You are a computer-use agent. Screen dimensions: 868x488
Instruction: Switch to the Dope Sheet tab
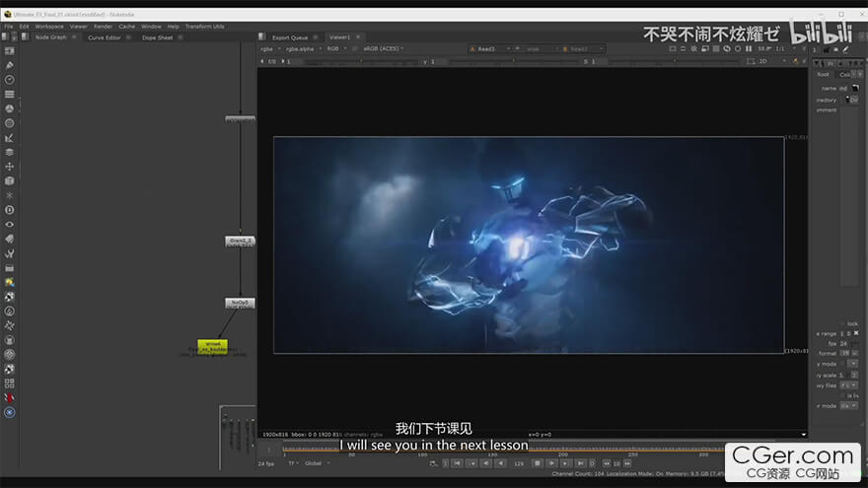[157, 37]
